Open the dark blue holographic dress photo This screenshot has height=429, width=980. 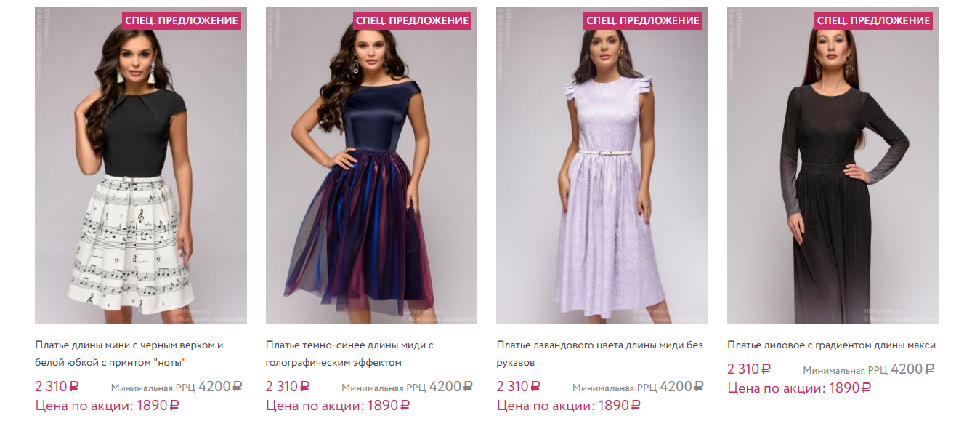371,165
